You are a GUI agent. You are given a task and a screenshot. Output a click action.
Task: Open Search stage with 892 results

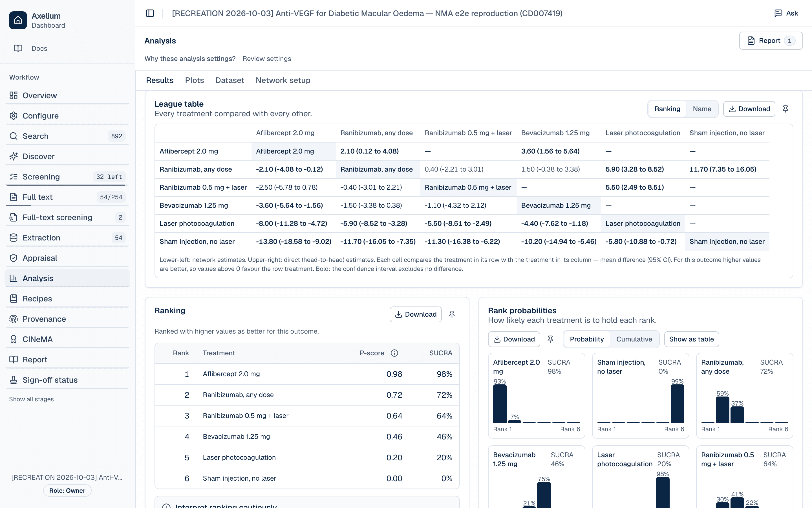click(x=67, y=136)
